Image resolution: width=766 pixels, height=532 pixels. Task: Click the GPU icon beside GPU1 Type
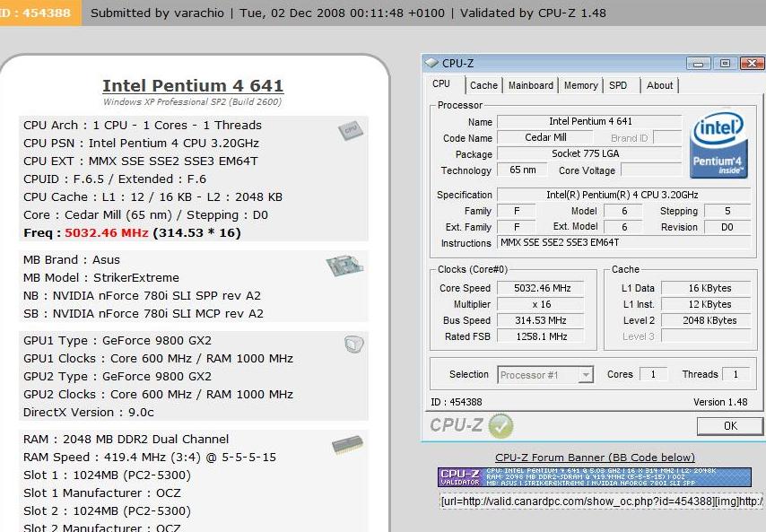pyautogui.click(x=353, y=344)
